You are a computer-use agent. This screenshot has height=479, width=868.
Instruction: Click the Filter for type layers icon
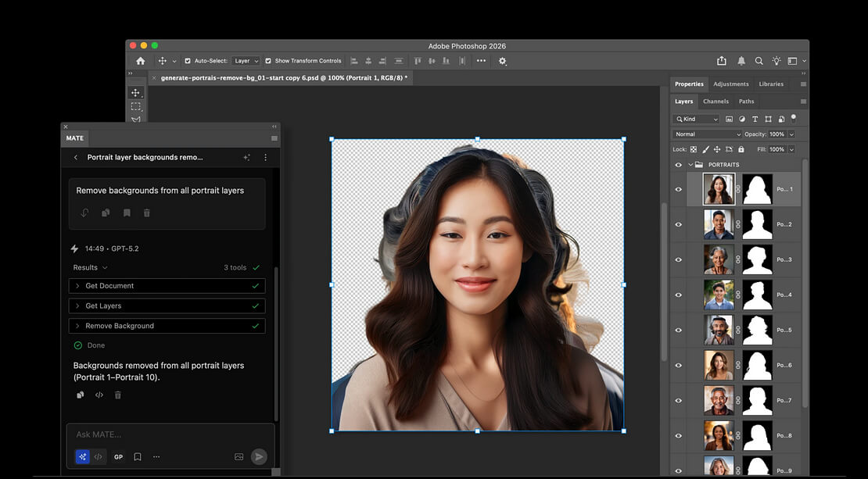[x=755, y=118]
